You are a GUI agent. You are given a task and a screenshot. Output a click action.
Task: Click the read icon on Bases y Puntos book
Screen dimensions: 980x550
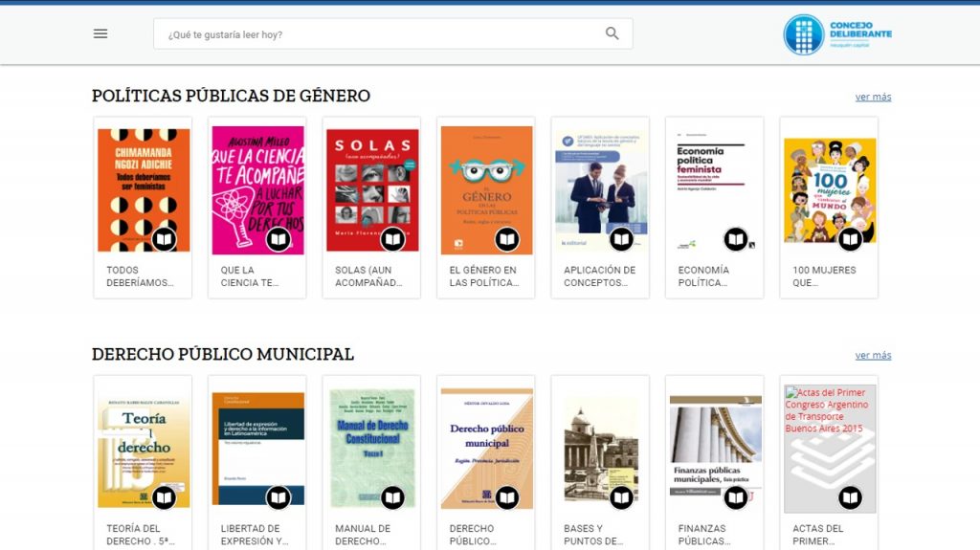pyautogui.click(x=621, y=497)
